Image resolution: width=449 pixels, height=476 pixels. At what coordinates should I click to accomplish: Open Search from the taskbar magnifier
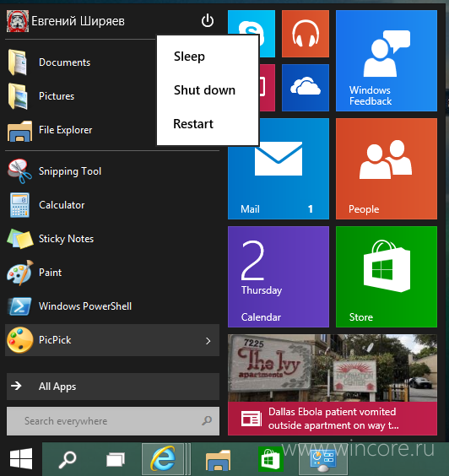[67, 459]
